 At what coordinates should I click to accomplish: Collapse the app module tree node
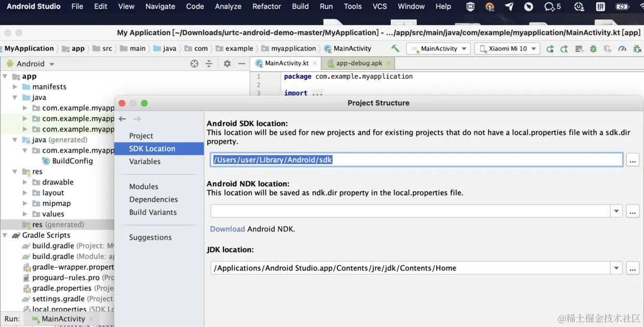click(5, 76)
